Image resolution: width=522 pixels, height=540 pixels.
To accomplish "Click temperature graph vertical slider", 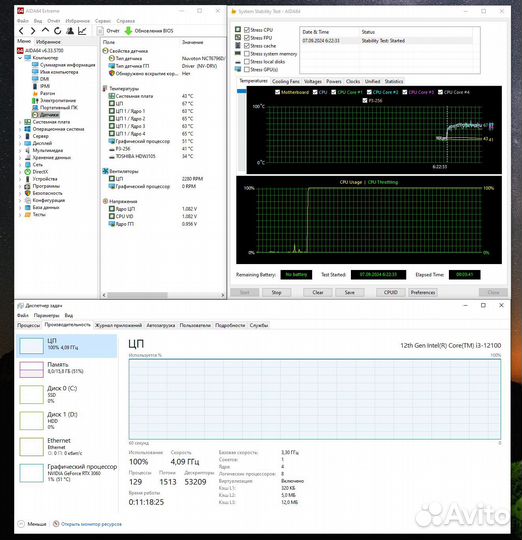I will tap(241, 91).
